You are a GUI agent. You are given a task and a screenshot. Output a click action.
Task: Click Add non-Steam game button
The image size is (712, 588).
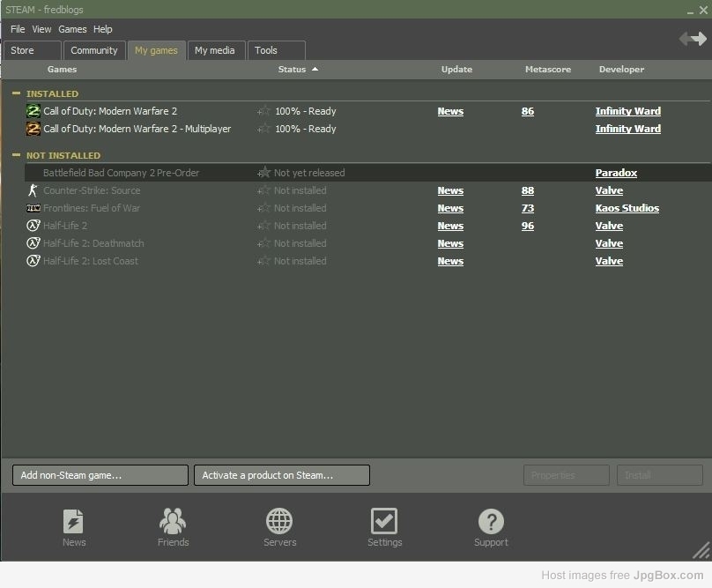[x=100, y=475]
